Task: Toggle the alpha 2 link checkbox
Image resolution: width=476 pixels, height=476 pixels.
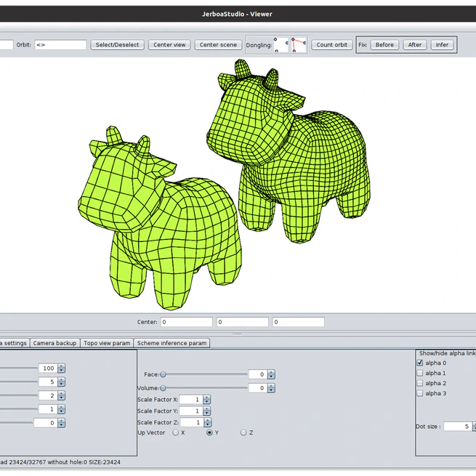Action: (420, 383)
